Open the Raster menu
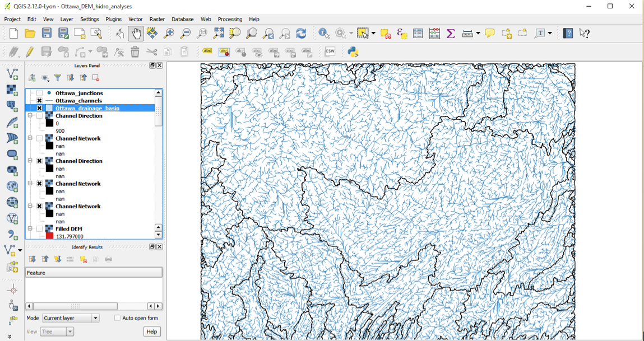644x341 pixels. point(157,19)
